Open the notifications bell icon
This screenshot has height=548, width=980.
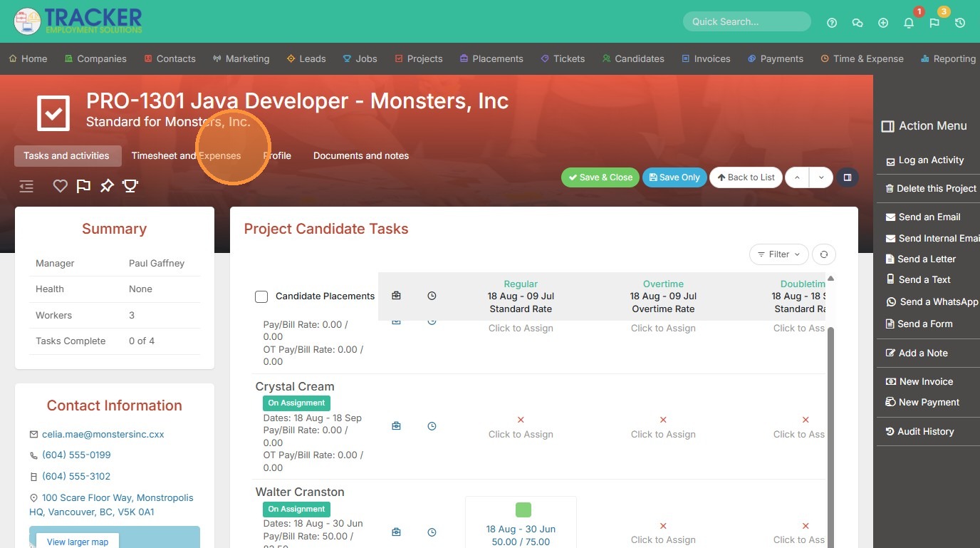pyautogui.click(x=909, y=23)
